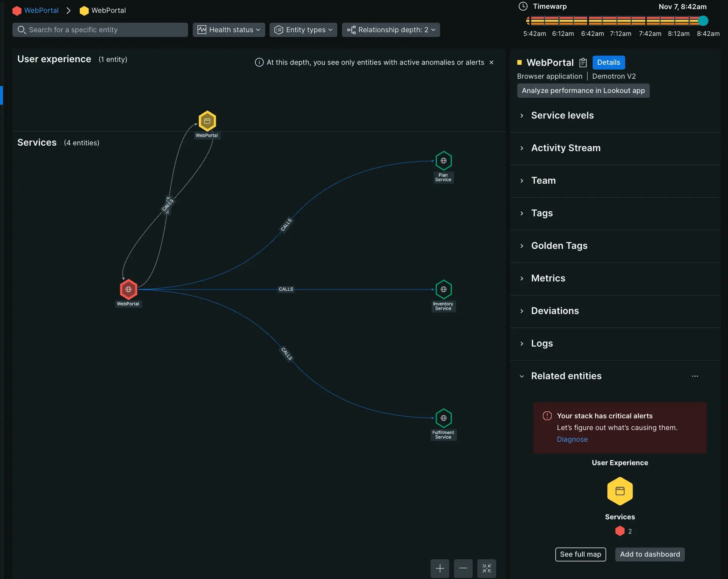
Task: Click the Plan Service node icon
Action: [x=443, y=160]
